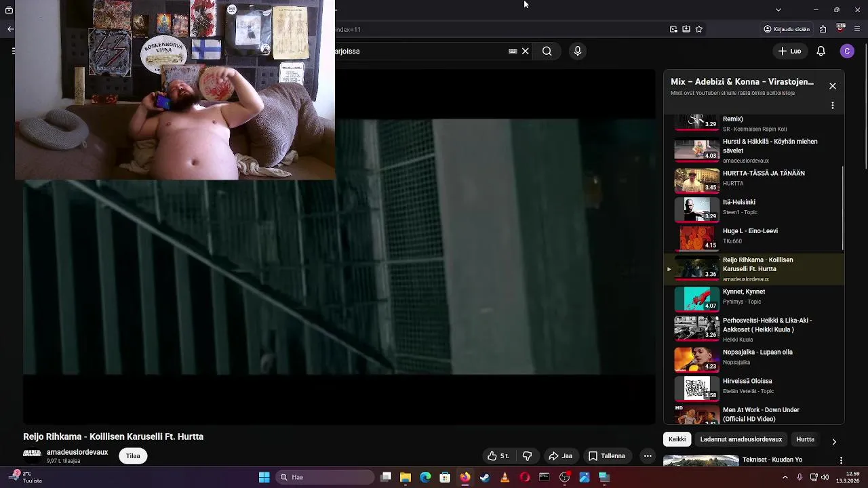Click the taskbar Hae search field
This screenshot has height=488, width=868.
coord(325,477)
